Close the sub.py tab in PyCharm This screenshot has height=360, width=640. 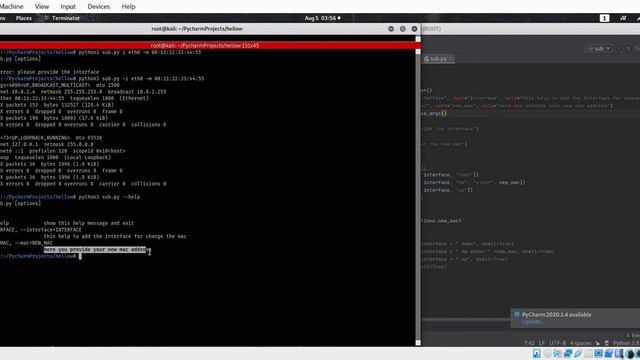451,59
